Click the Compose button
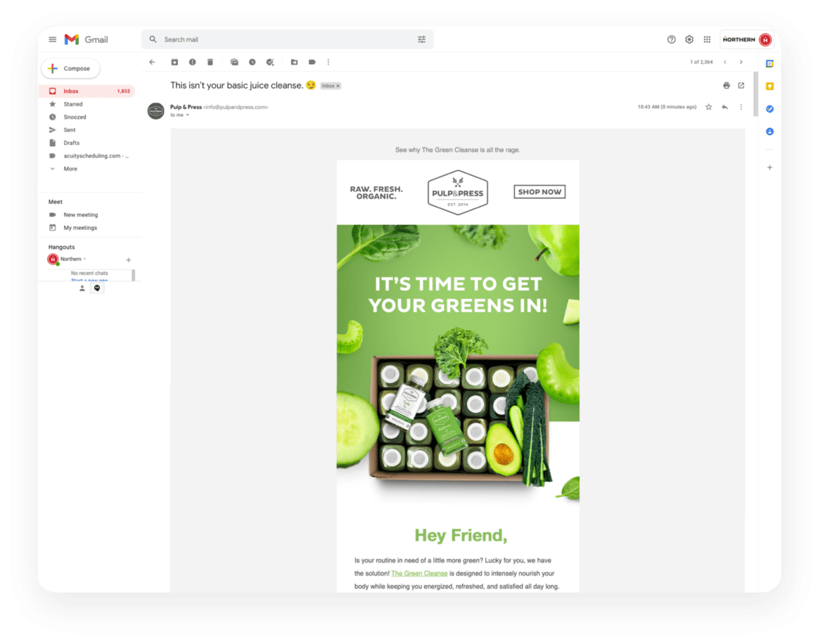The height and width of the screenshot is (644, 823). 70,68
